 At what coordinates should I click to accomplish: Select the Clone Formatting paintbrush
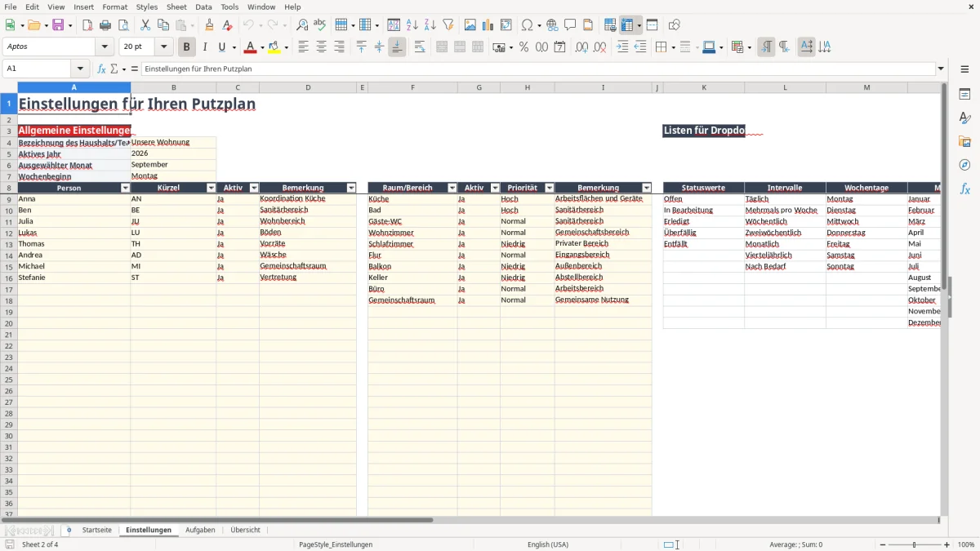pos(209,25)
